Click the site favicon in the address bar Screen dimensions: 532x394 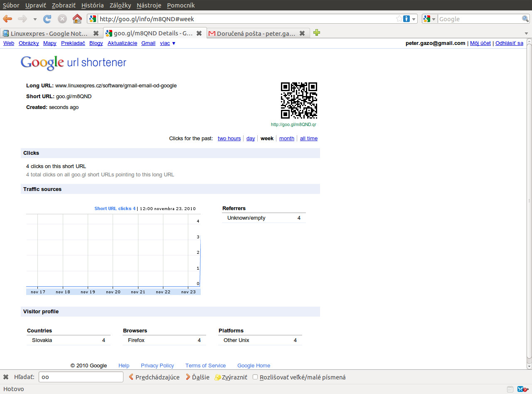coord(93,19)
